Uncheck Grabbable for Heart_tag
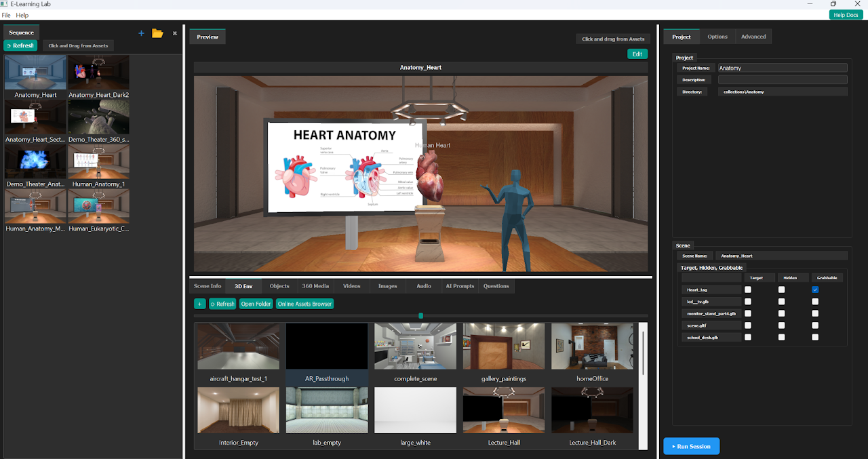This screenshot has width=868, height=459. click(815, 290)
